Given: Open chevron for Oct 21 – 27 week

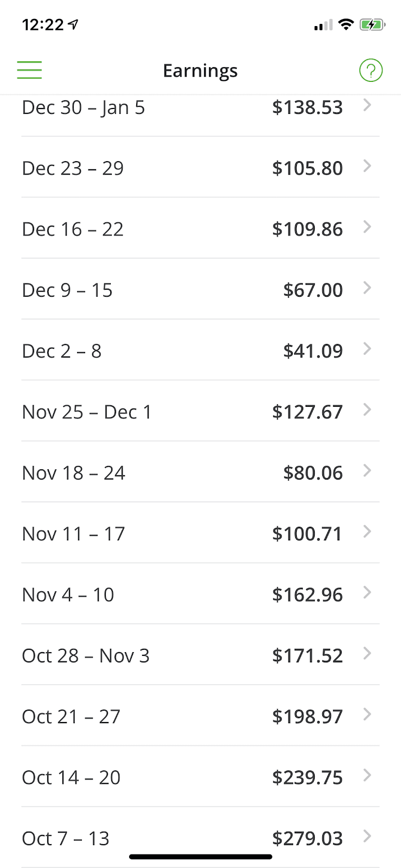Looking at the screenshot, I should pyautogui.click(x=367, y=714).
